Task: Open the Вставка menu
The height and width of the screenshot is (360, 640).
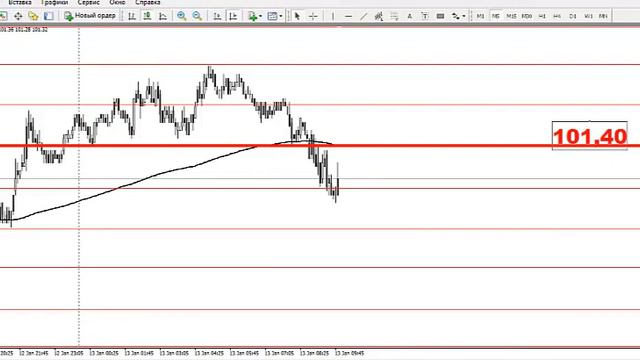Action: click(20, 2)
